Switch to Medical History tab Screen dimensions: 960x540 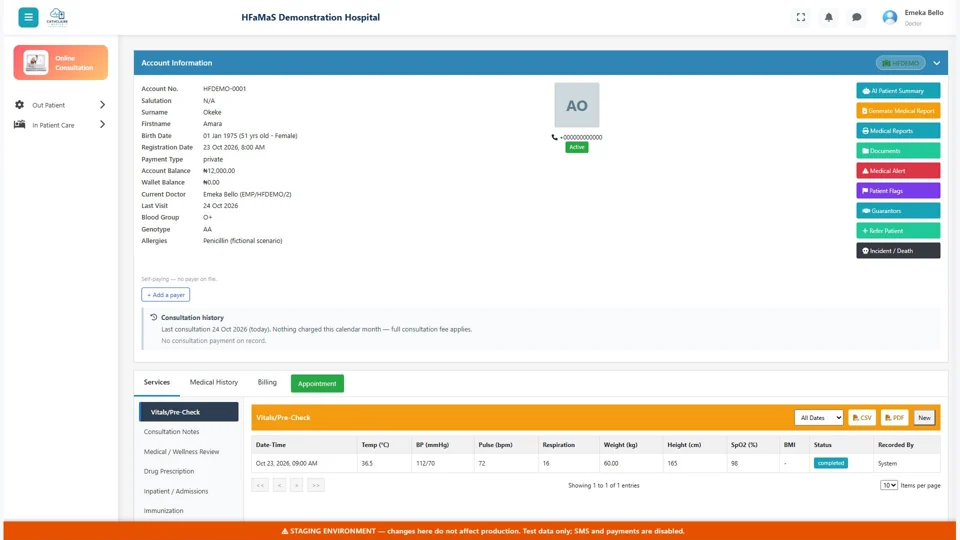[x=214, y=382]
